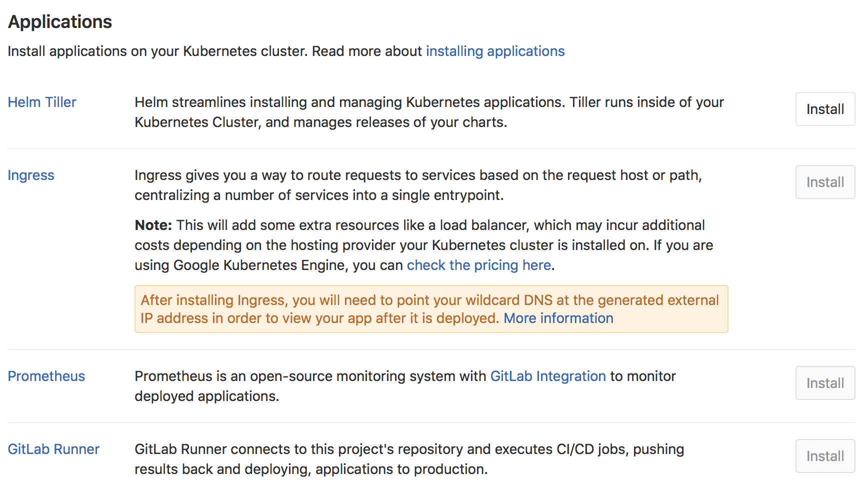Open the Ingress application details
This screenshot has height=493, width=868.
click(x=30, y=175)
